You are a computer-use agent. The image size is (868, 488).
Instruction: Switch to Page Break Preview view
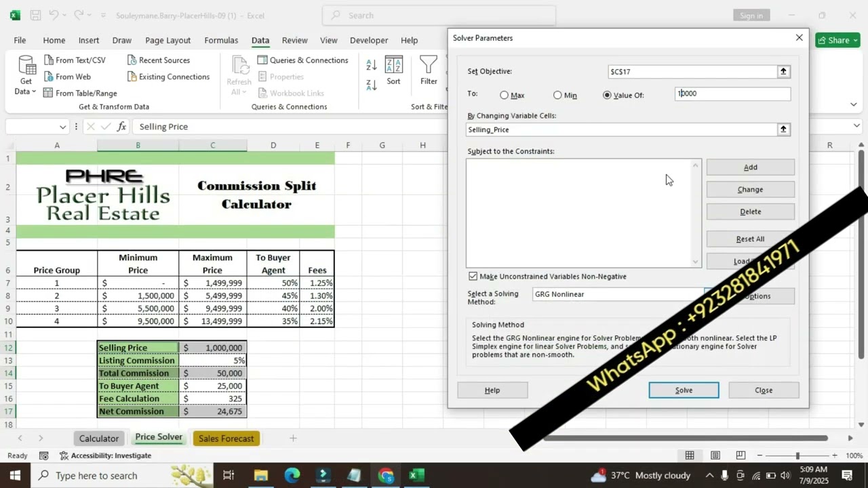(x=741, y=455)
